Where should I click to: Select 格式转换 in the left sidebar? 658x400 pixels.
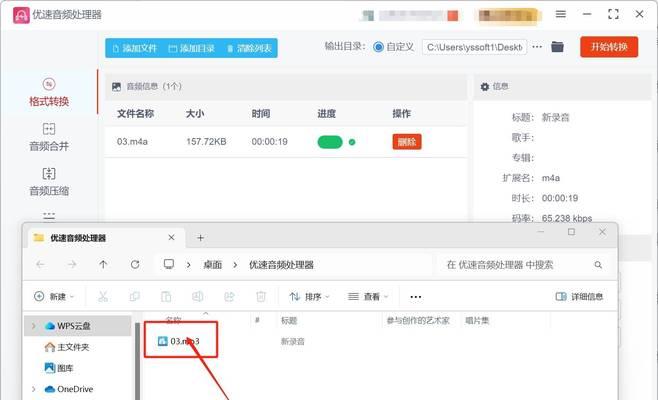coord(49,92)
